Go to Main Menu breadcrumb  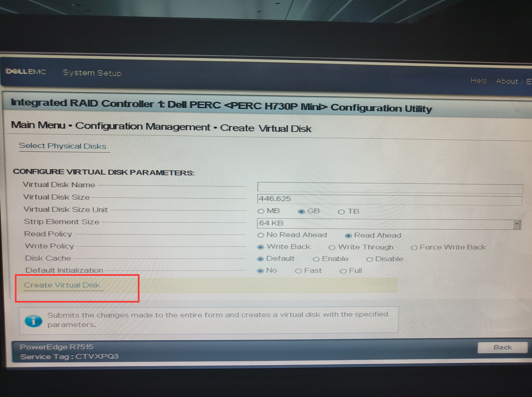(38, 125)
